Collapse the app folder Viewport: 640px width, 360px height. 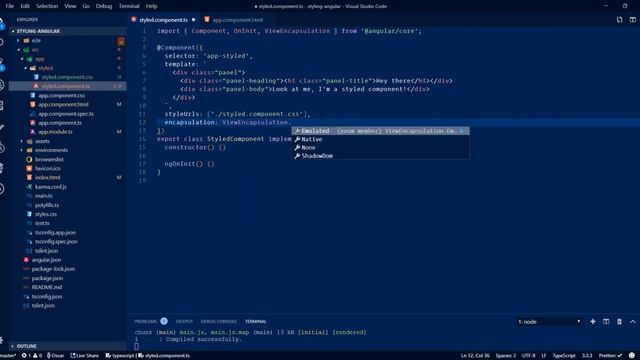pyautogui.click(x=40, y=59)
